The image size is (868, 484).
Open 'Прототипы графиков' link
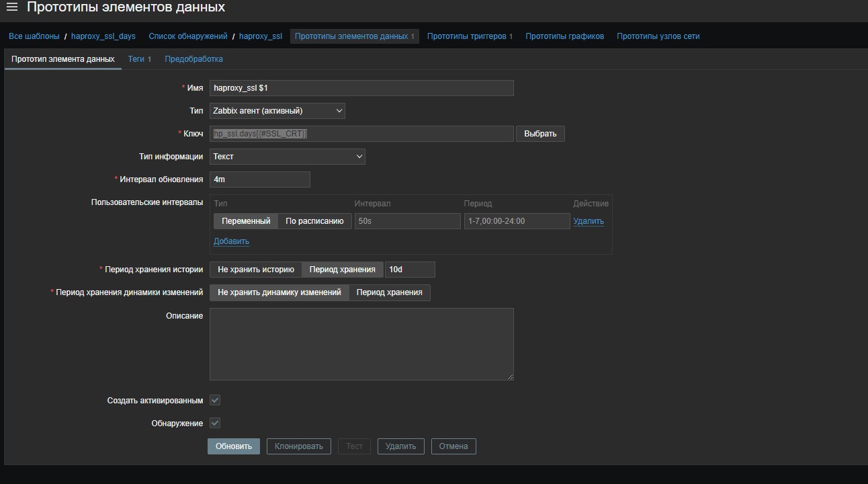pyautogui.click(x=565, y=36)
